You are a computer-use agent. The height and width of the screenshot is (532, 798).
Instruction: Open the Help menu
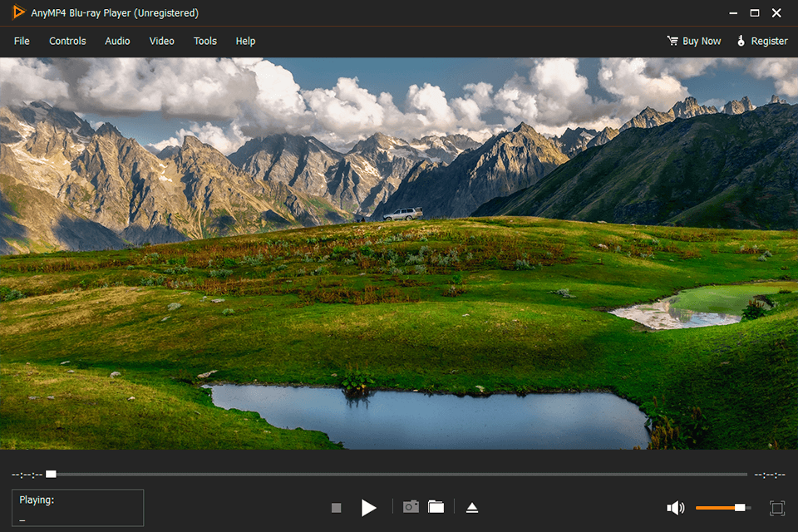[245, 41]
